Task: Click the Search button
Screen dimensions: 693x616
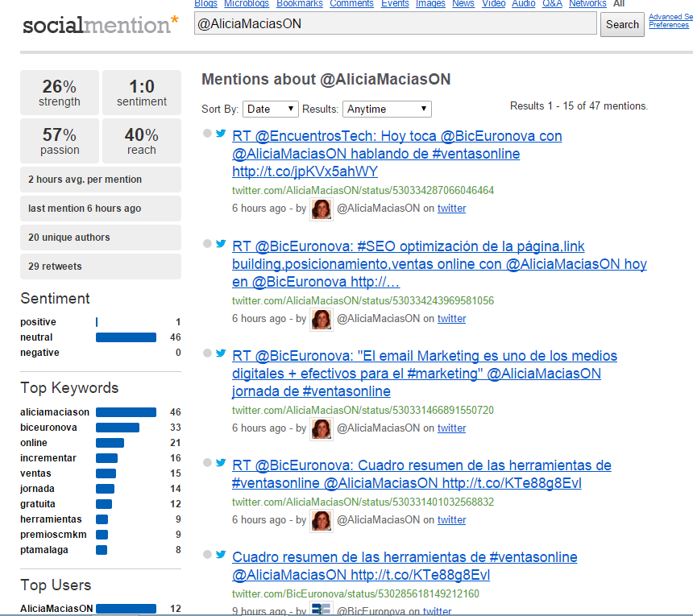Action: point(622,24)
